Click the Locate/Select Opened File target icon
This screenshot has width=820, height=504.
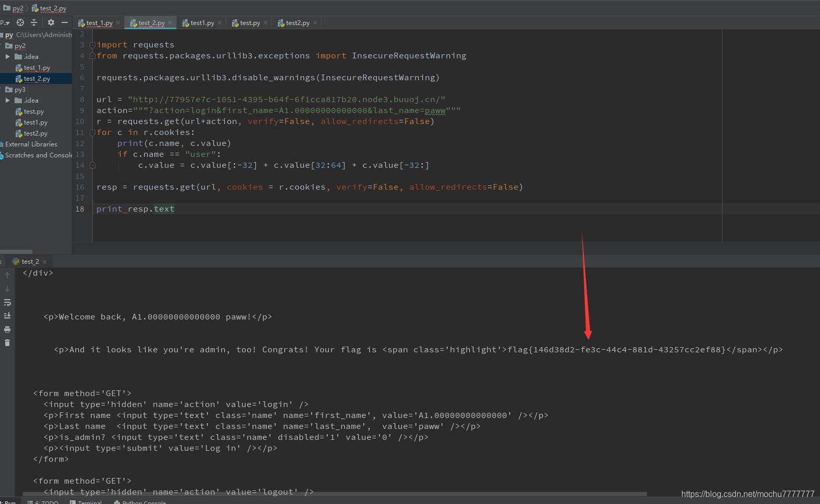[20, 22]
